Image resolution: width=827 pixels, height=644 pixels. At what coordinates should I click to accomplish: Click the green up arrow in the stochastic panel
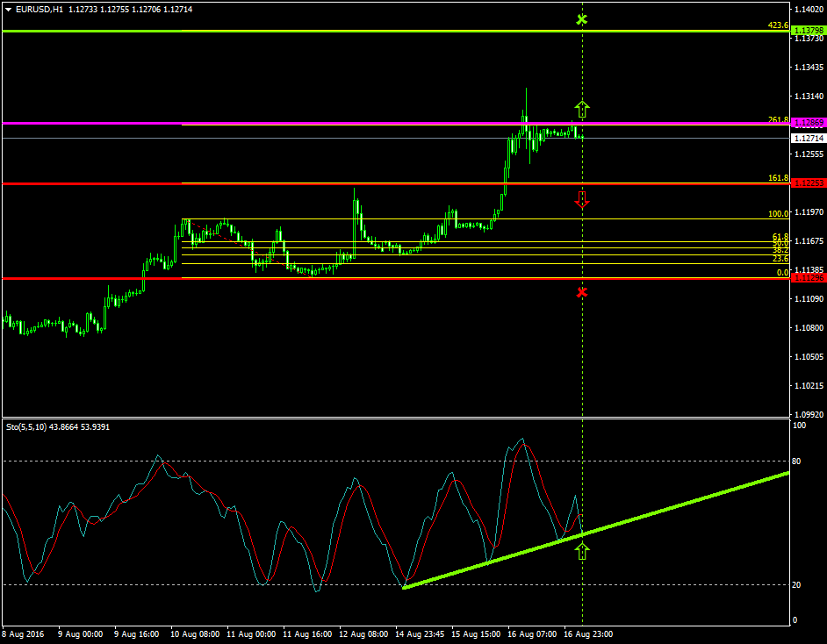[582, 549]
